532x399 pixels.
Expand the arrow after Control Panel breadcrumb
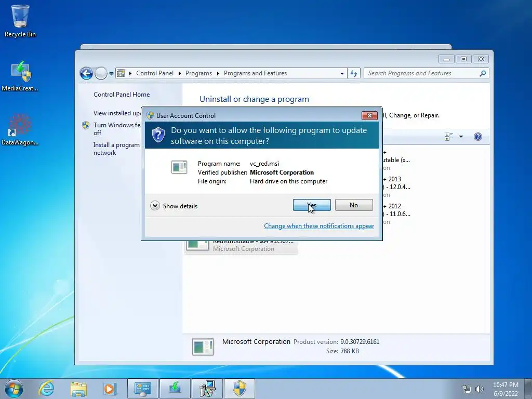point(179,73)
